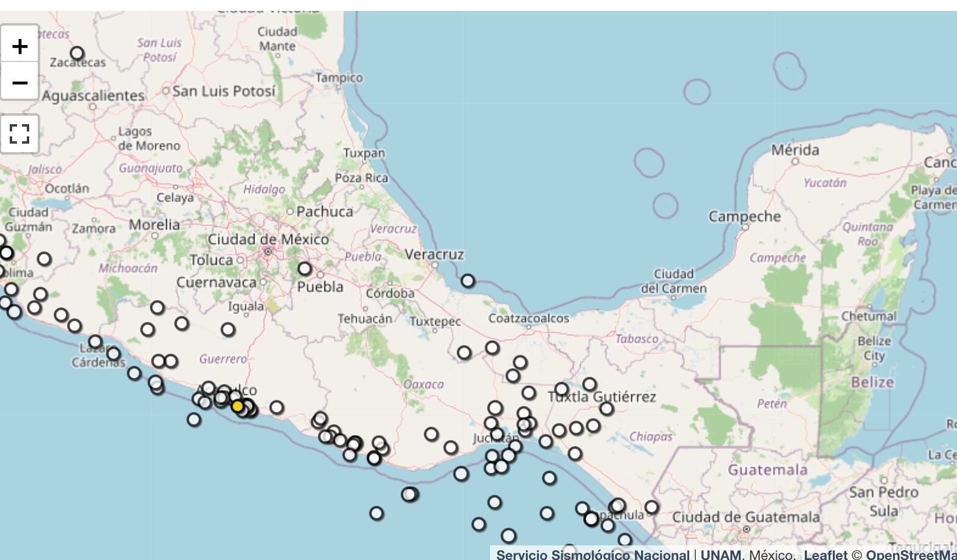Select the earthquake marker beside Puebla city

pyautogui.click(x=304, y=268)
